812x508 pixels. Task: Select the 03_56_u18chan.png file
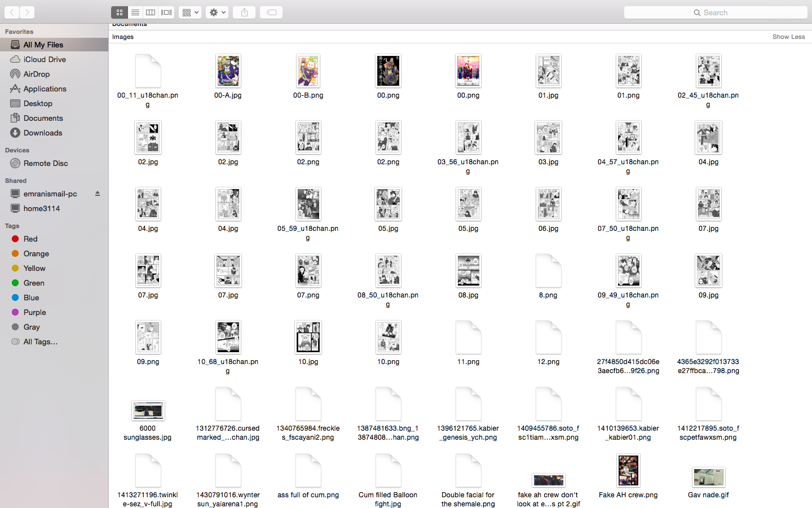coord(468,137)
